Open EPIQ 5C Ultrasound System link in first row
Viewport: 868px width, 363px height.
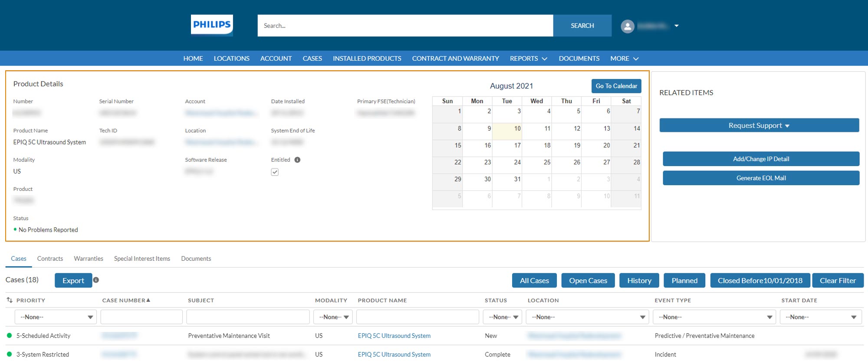pyautogui.click(x=394, y=336)
